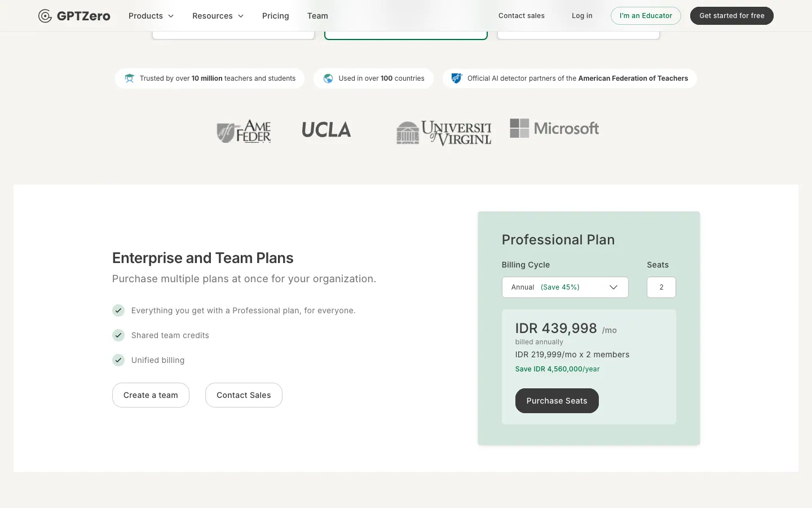Image resolution: width=812 pixels, height=508 pixels.
Task: Click checkmark beside Everything you get text
Action: (118, 310)
